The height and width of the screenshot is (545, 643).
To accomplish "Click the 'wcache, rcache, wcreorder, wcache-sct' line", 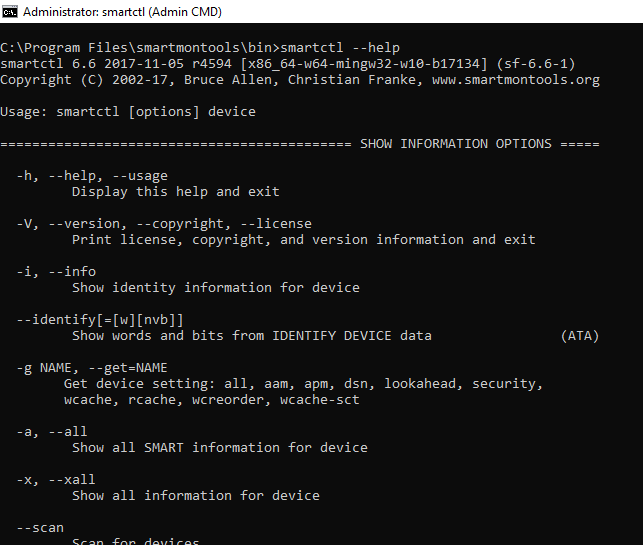I will pyautogui.click(x=212, y=400).
